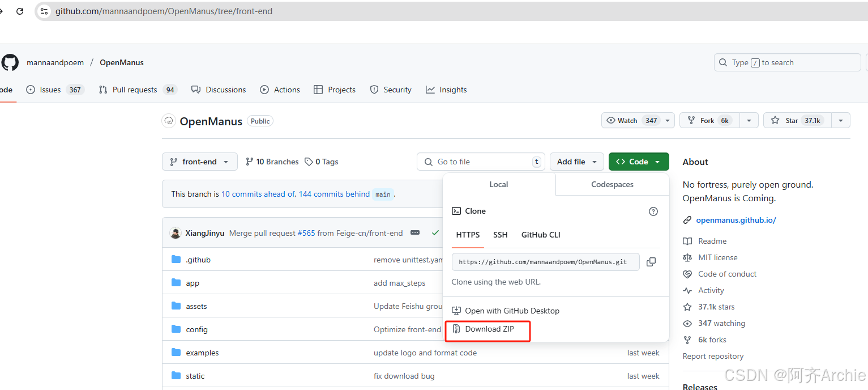Click the 144 commits behind link
The image size is (868, 390).
coord(334,194)
